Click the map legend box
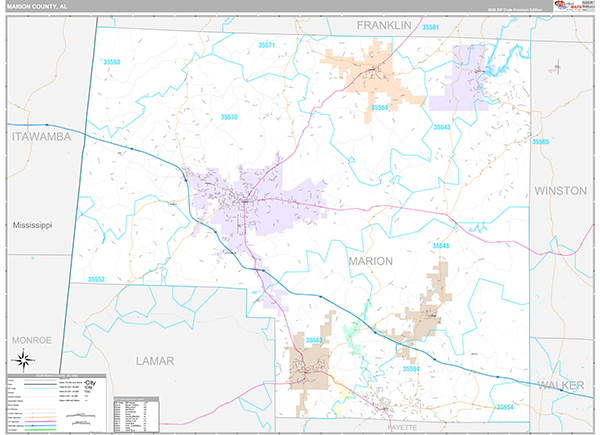 [x=56, y=403]
